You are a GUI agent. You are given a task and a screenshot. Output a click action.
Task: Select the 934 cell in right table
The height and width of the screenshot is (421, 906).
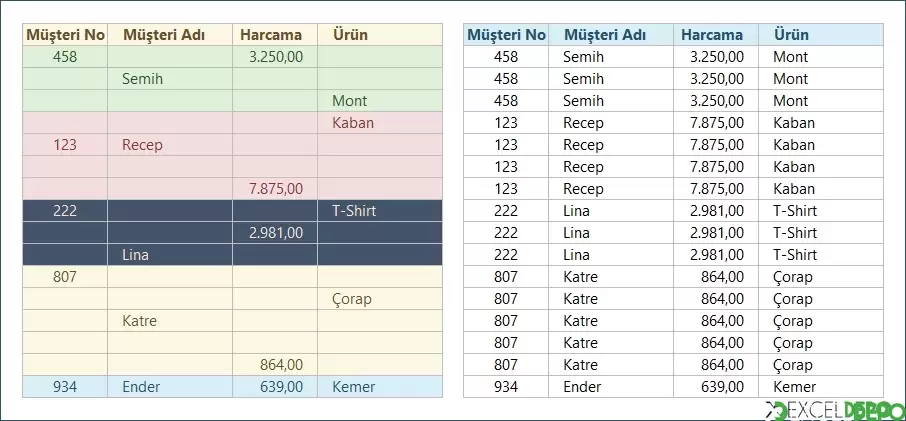(506, 387)
